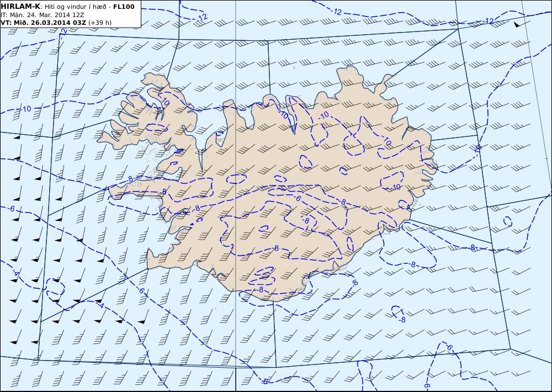Viewport: 552px width, 392px height.
Task: Click the '(+39 h)' forecast offset text
Action: click(99, 23)
